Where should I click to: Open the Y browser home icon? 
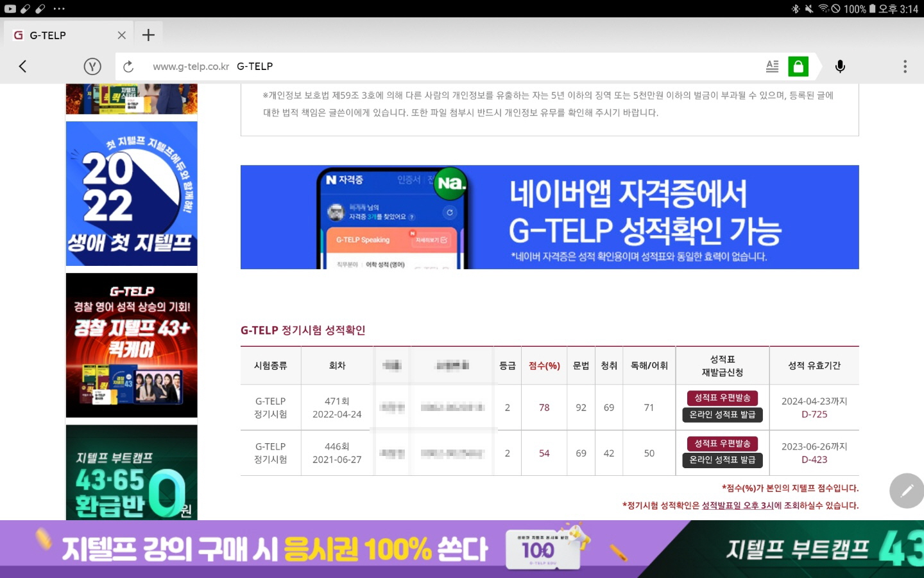(x=92, y=66)
